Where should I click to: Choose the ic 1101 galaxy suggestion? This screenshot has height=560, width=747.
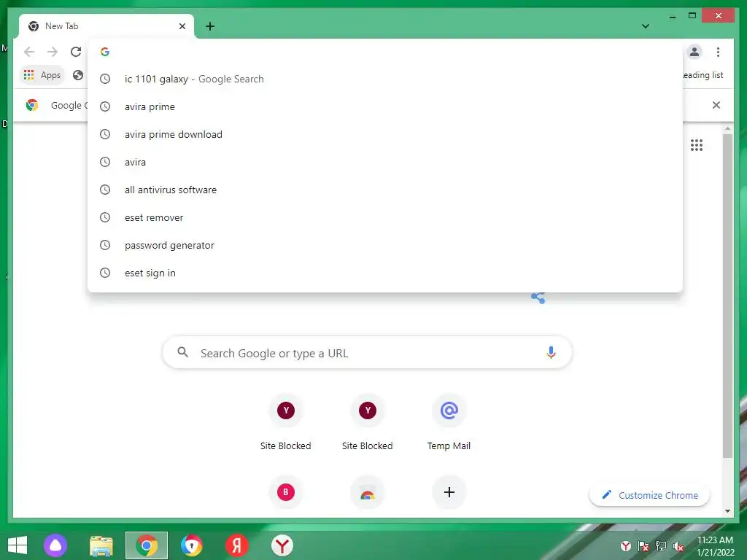(x=385, y=79)
